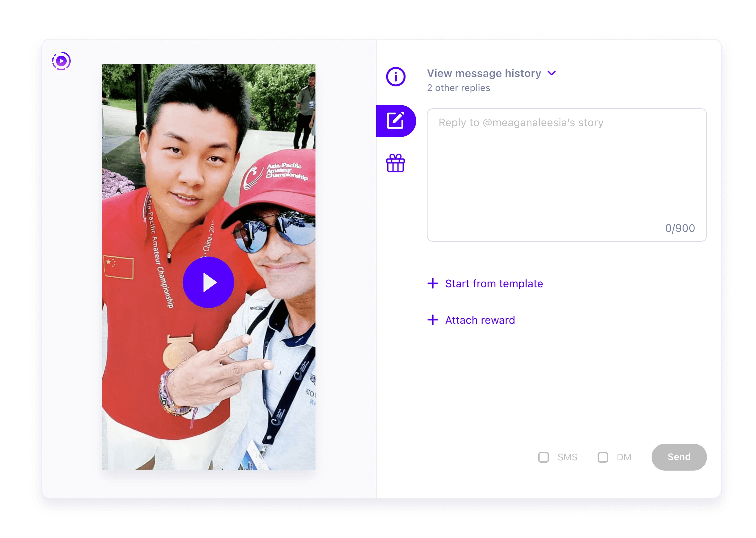Click View message history label
The image size is (756, 538).
point(484,73)
